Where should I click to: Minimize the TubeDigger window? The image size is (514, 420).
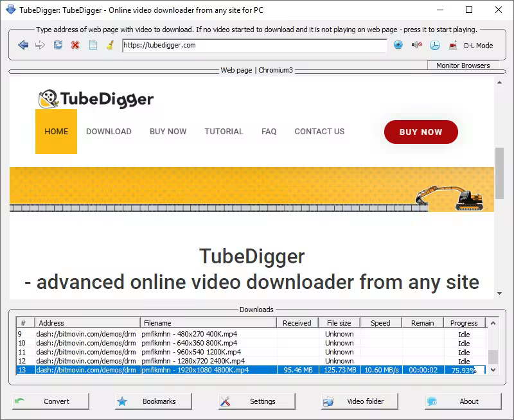click(x=440, y=10)
